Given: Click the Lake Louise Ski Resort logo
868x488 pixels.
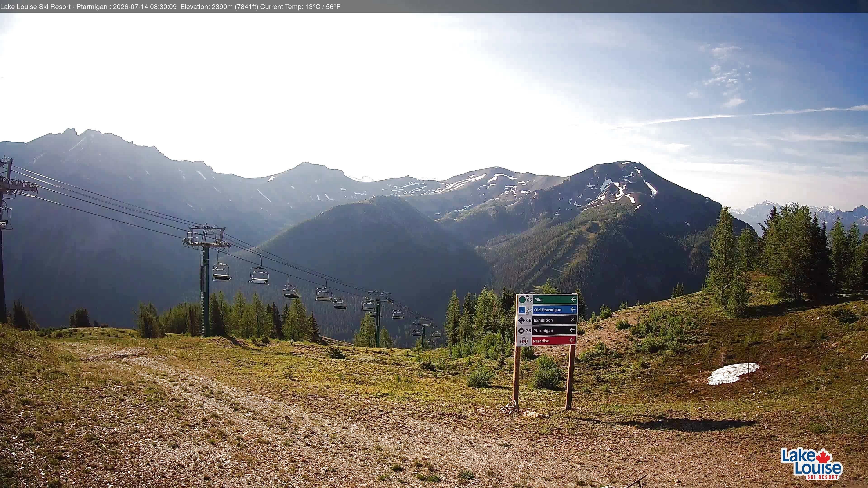Looking at the screenshot, I should (811, 463).
